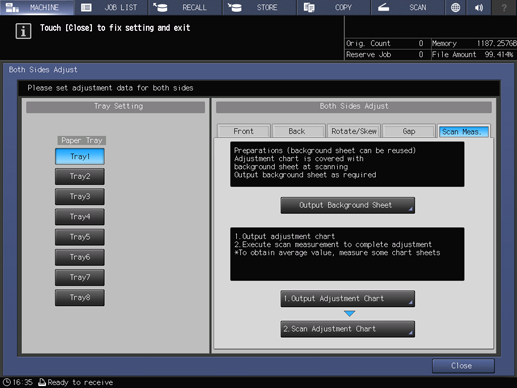Click the Both Sides Adjust panel header
517x388 pixels.
pyautogui.click(x=354, y=106)
